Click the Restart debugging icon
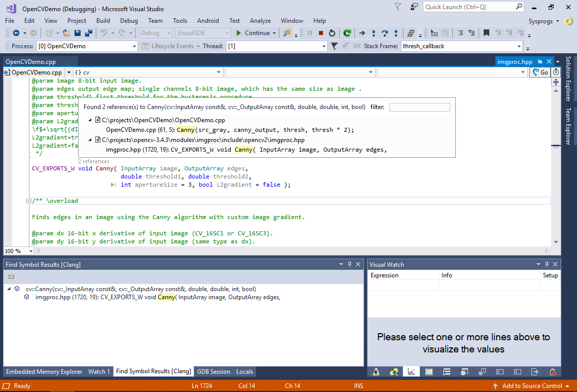Screen dimensions: 577x392 tap(332, 33)
